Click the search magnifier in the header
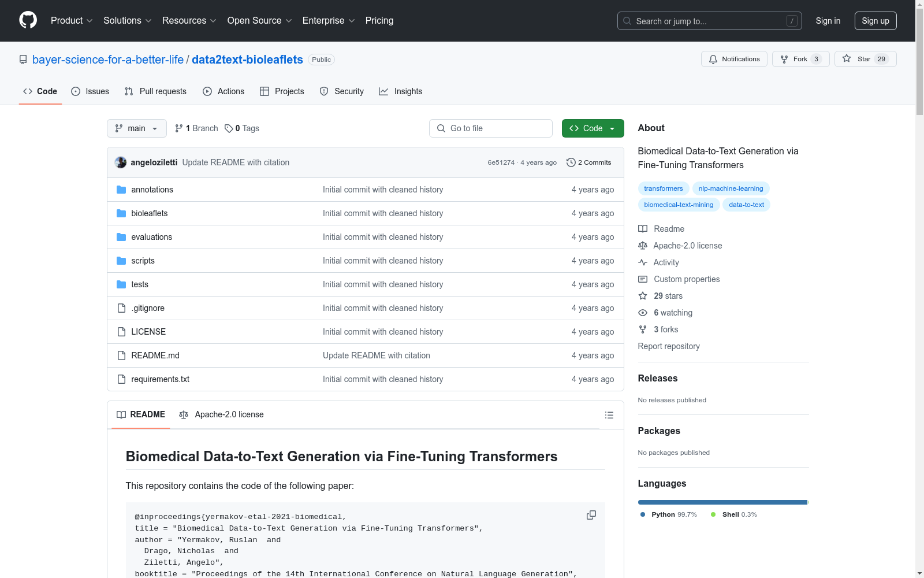924x578 pixels. [x=627, y=21]
